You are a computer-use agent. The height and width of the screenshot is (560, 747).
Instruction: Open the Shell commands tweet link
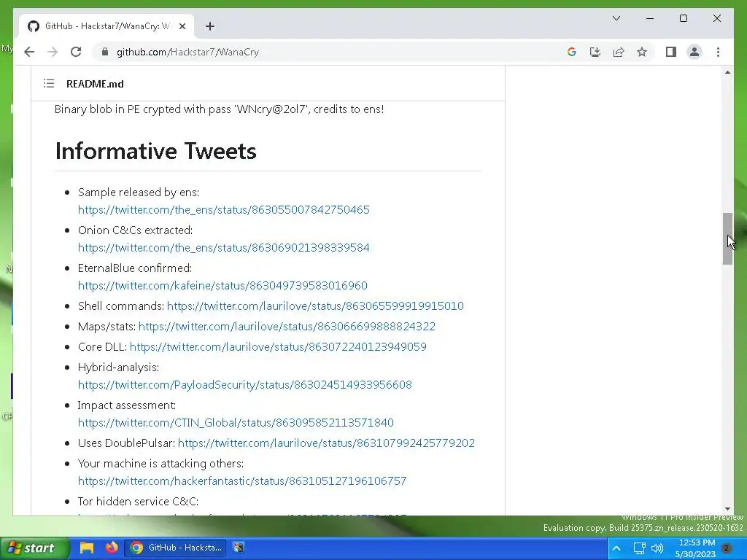[x=315, y=306]
